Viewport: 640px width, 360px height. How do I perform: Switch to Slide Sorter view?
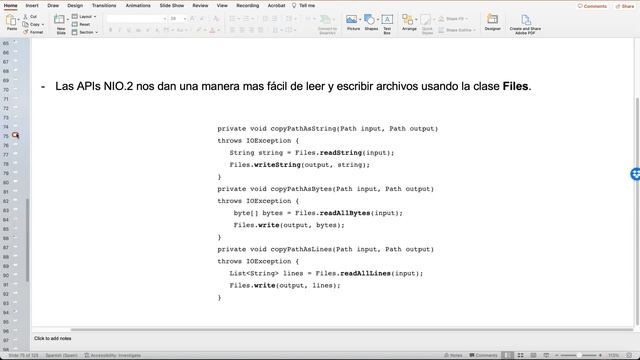(520, 356)
